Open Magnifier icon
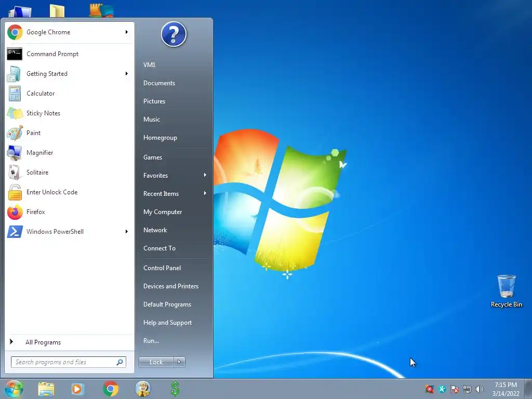The width and height of the screenshot is (532, 399). click(x=15, y=153)
